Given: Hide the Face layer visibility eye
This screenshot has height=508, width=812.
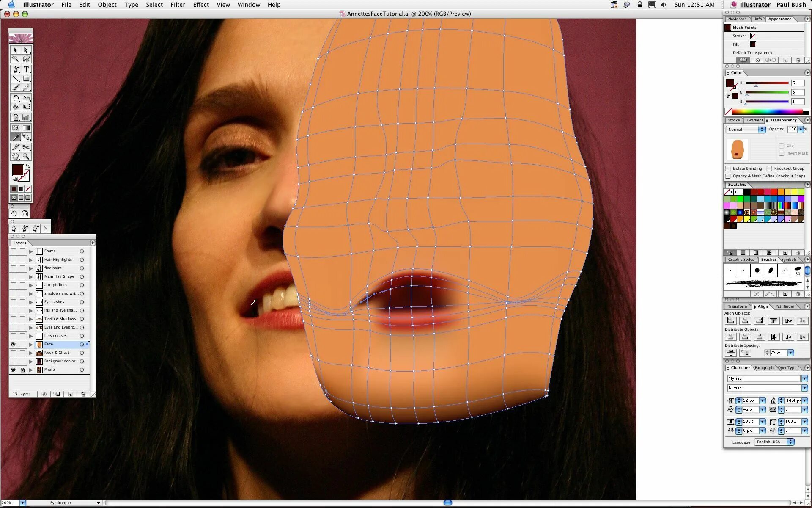Looking at the screenshot, I should pyautogui.click(x=13, y=344).
